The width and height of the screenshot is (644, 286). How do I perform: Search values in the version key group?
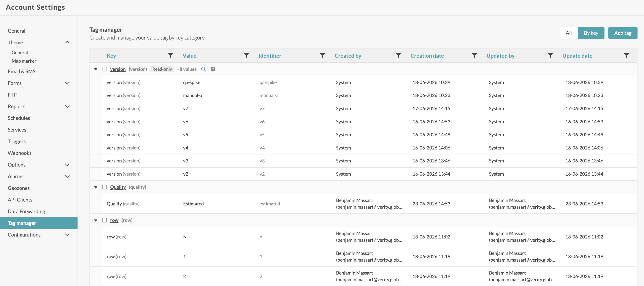tap(204, 69)
